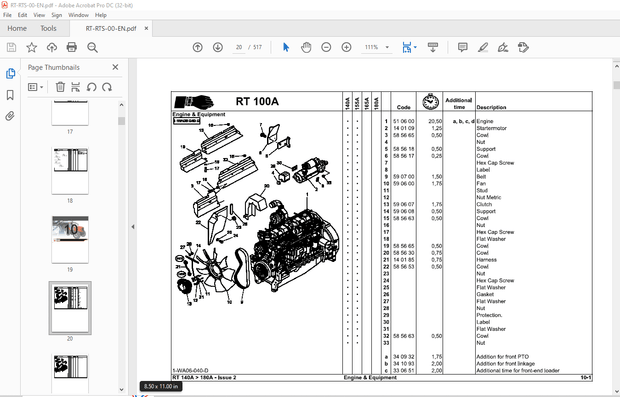Select the RT-RTS-00-EN.pdf document tab
This screenshot has width=620, height=397.
click(111, 28)
